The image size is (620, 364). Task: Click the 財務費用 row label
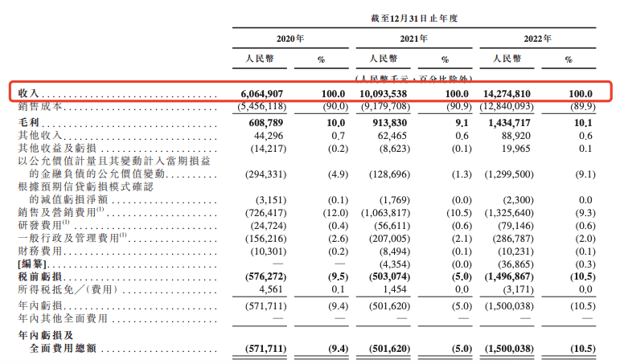click(x=38, y=251)
